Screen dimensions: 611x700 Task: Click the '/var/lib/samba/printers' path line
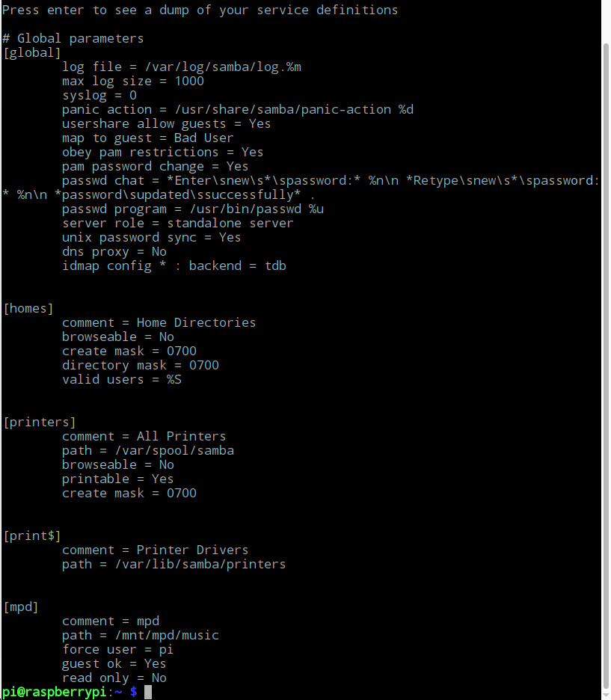(174, 565)
